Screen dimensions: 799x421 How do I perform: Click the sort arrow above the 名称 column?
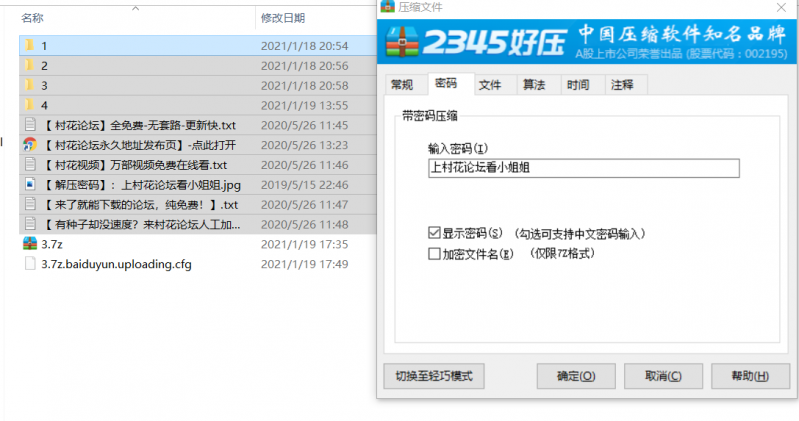coord(134,7)
